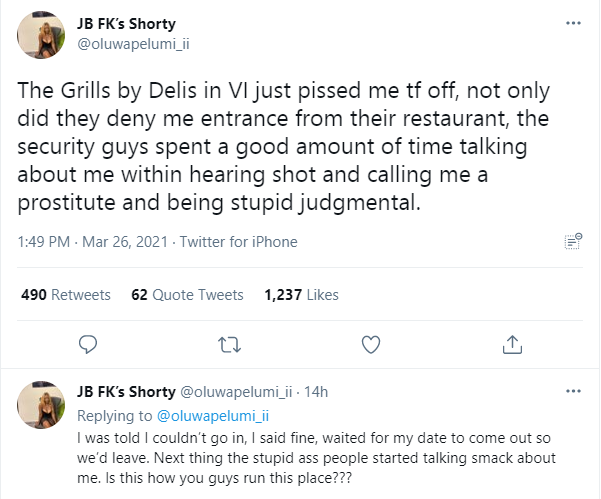Click the share icon under the tweet
Screen dimensions: 601x499
tap(512, 344)
